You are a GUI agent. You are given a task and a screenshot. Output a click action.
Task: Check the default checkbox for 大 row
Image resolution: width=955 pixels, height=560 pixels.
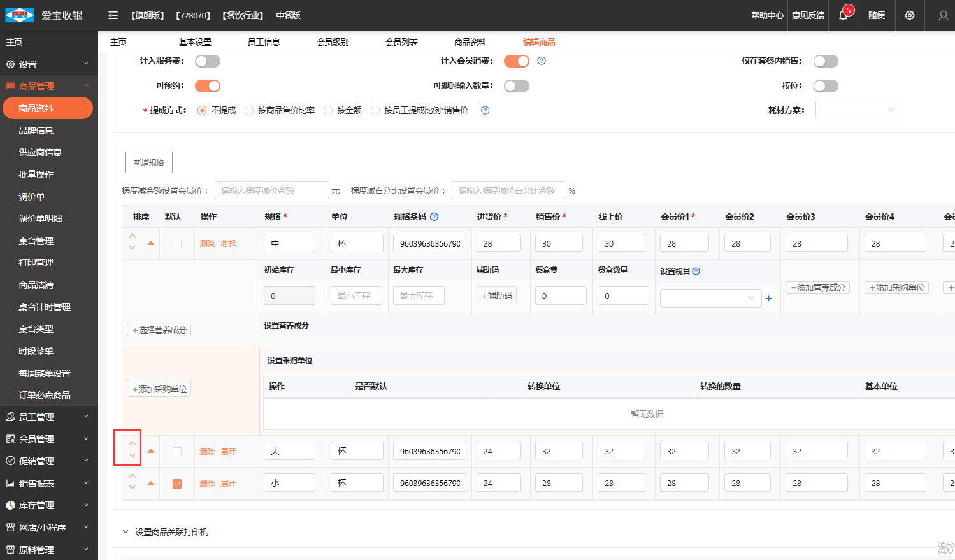click(177, 452)
